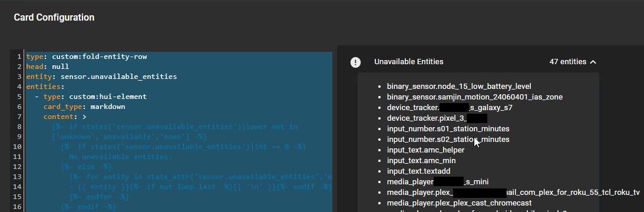Select binary_sensor.samjin_motion_24060401_ias_zone entry
The width and height of the screenshot is (644, 212).
pyautogui.click(x=475, y=97)
